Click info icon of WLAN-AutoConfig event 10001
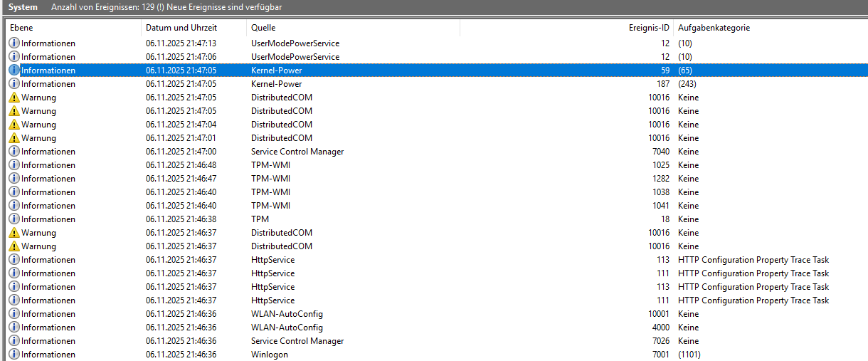The width and height of the screenshot is (868, 361). click(x=14, y=314)
